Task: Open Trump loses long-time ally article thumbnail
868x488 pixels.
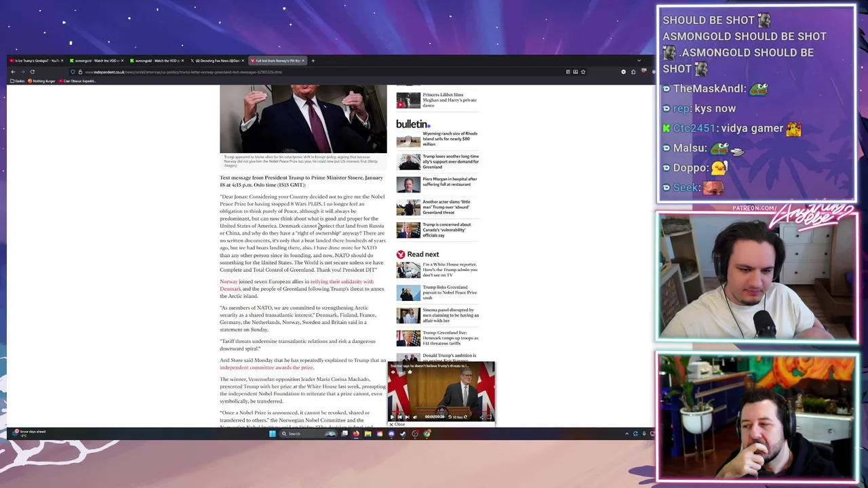Action: pos(408,162)
